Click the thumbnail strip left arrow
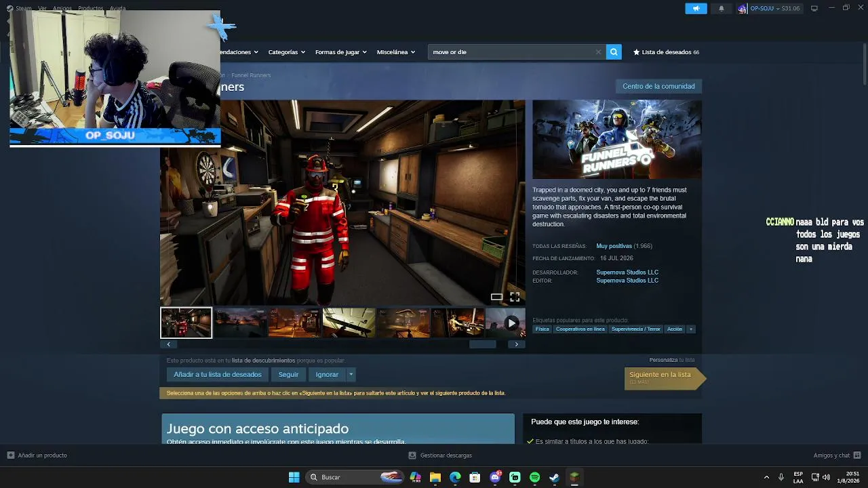 coord(168,344)
